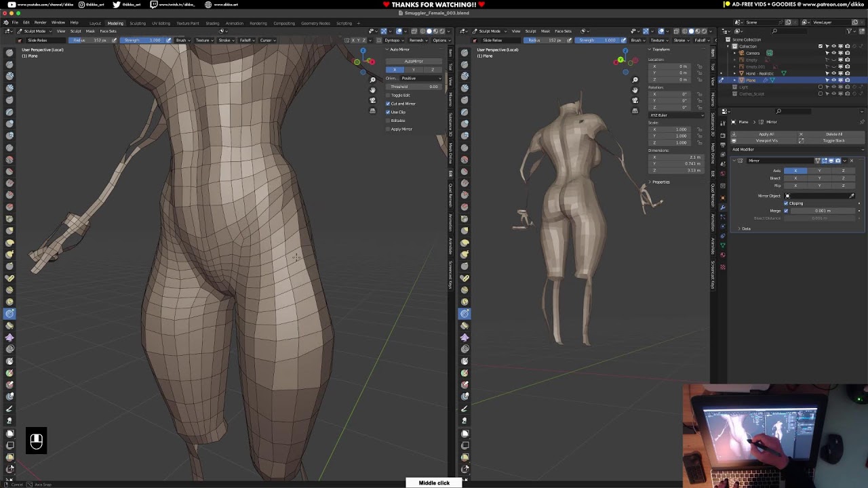Open the Render menu in top bar
This screenshot has height=488, width=868.
pos(40,22)
